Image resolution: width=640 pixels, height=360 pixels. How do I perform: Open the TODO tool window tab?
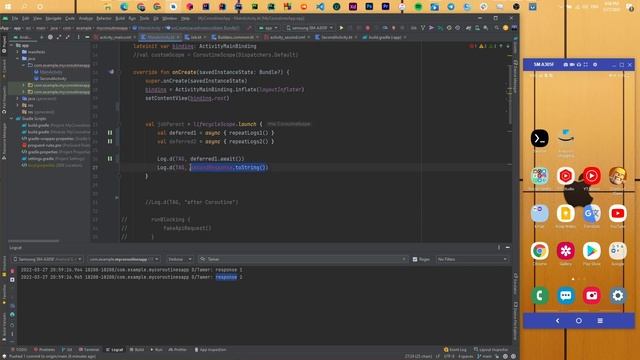tap(19, 350)
